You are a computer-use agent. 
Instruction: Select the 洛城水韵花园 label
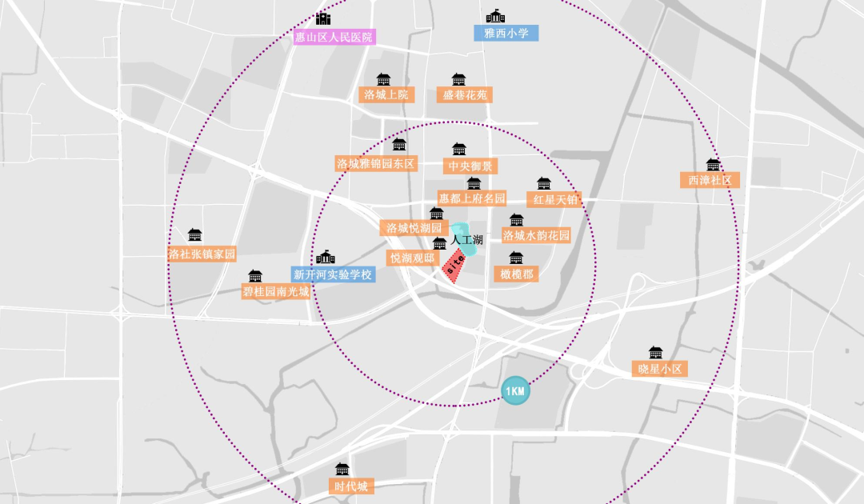(x=536, y=235)
